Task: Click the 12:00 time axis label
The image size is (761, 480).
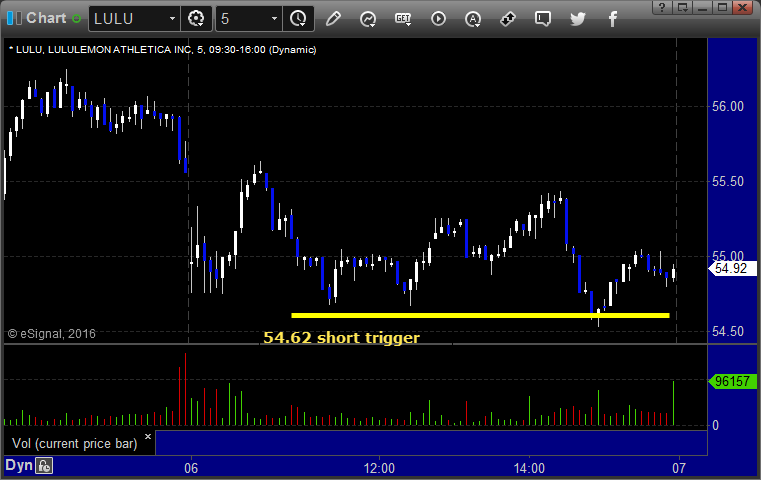Action: tap(379, 468)
